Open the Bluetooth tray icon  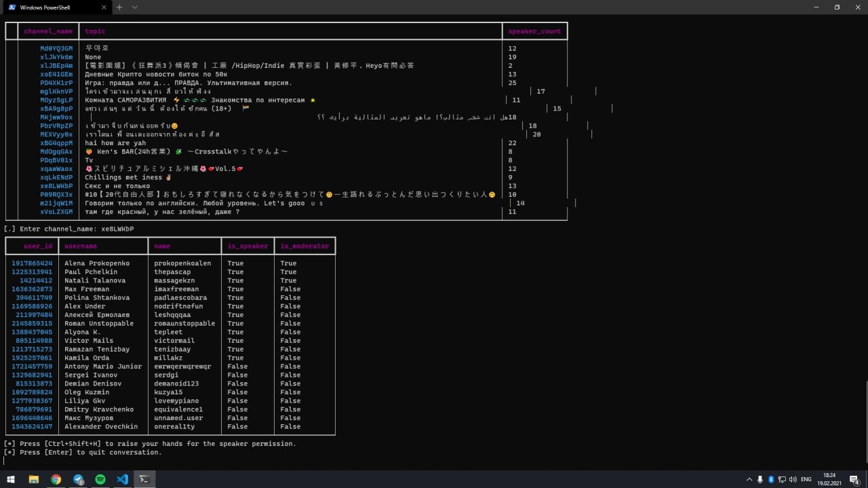(x=771, y=479)
